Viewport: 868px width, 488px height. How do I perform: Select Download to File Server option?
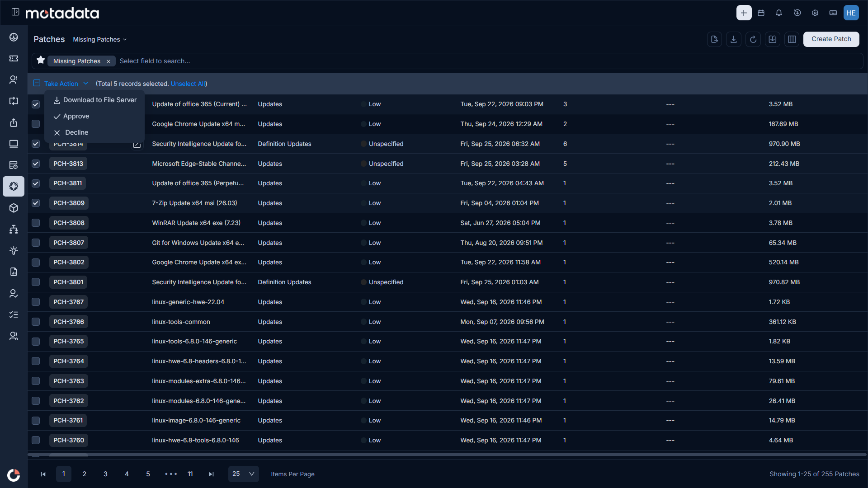click(95, 100)
